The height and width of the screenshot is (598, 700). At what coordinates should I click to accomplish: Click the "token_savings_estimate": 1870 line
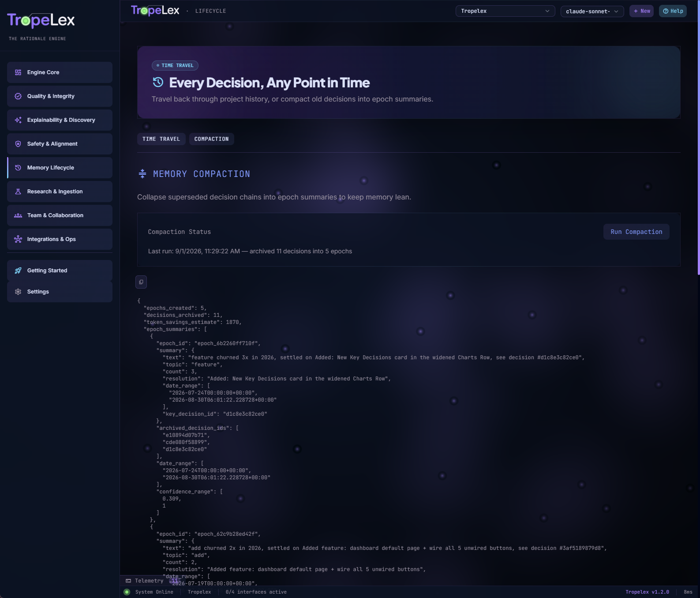point(193,322)
